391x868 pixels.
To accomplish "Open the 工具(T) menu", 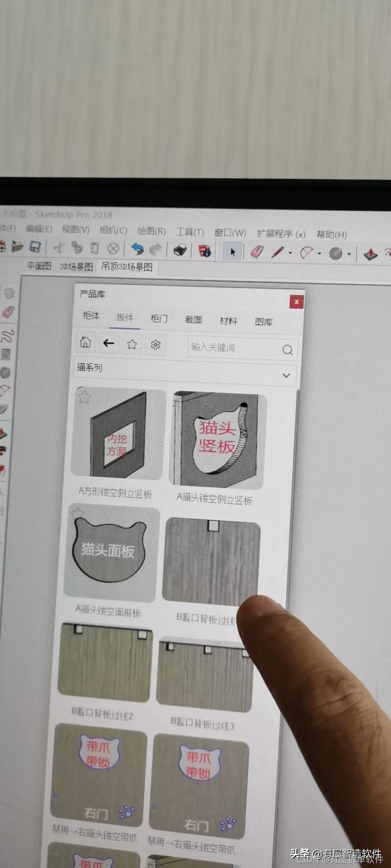I will point(190,232).
